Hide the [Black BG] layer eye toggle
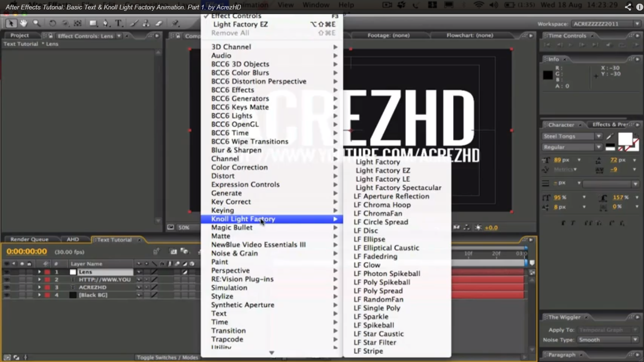 pos(7,295)
